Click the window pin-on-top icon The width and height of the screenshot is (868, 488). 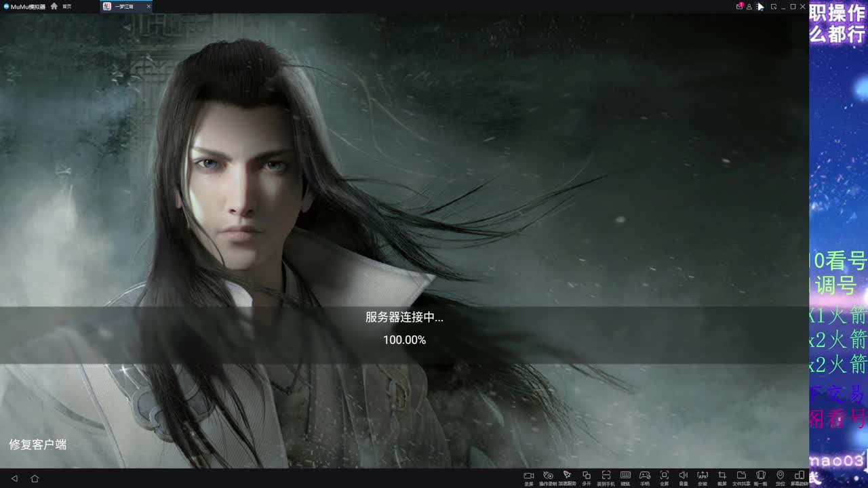point(774,6)
